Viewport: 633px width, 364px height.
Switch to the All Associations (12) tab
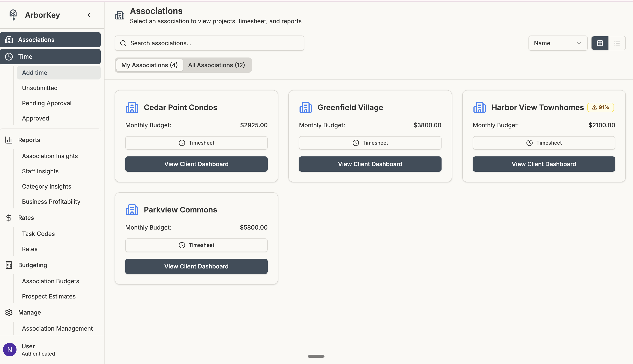pyautogui.click(x=216, y=65)
